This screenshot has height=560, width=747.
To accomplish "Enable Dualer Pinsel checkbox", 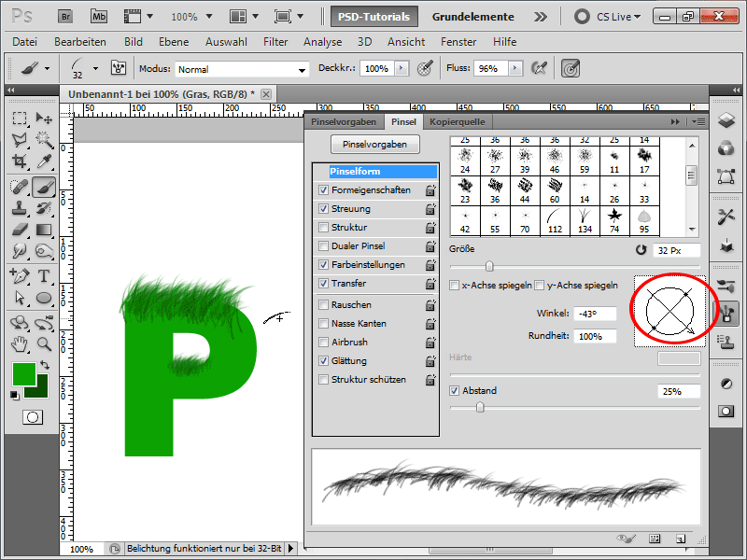I will [x=323, y=245].
